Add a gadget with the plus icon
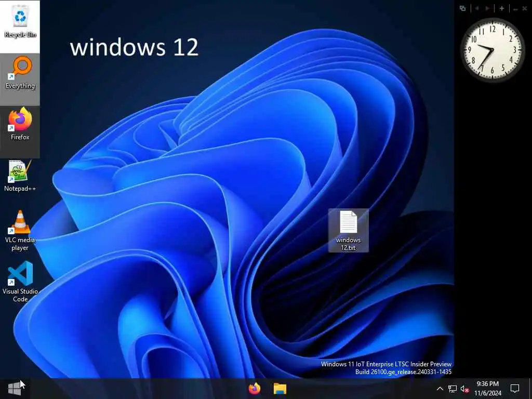This screenshot has width=532, height=399. coord(502,8)
